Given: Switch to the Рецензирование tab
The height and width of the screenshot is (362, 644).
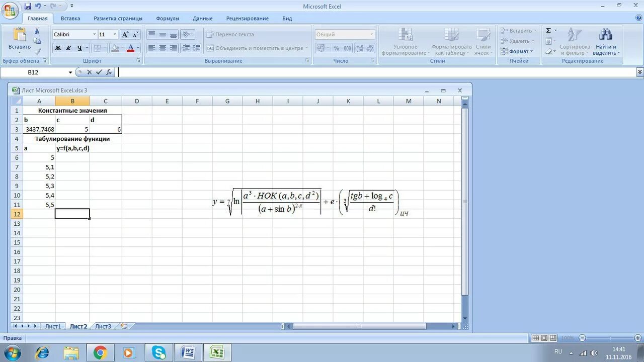Looking at the screenshot, I should click(248, 19).
